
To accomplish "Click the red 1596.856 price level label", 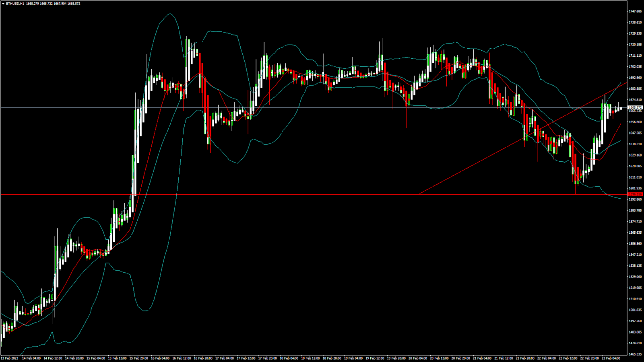I will coord(636,194).
